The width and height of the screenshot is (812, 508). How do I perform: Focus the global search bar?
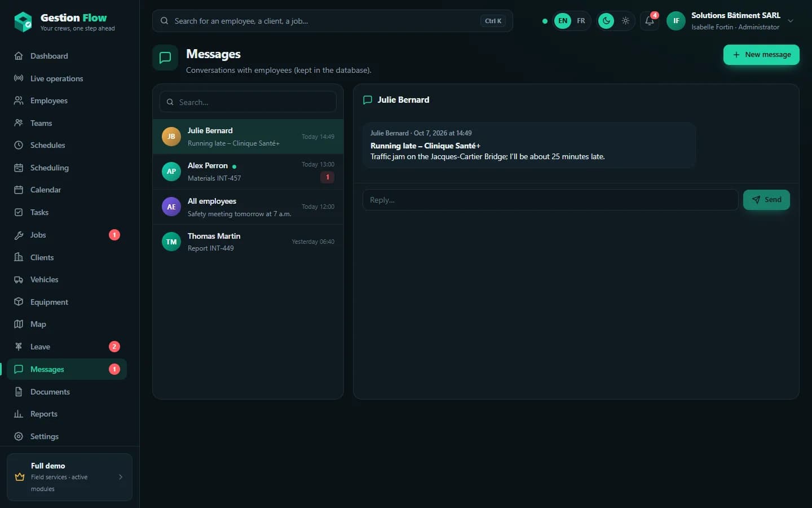click(x=333, y=21)
